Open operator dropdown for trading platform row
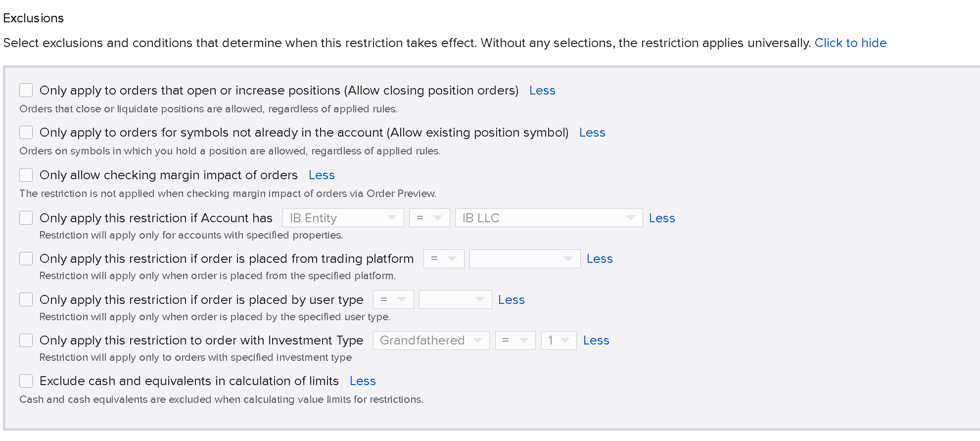The image size is (980, 441). 444,259
